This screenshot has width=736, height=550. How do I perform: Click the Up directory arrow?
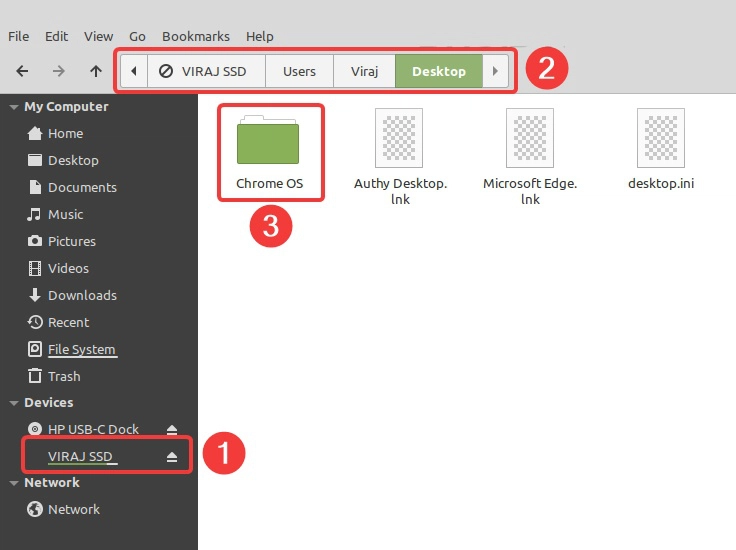[96, 71]
